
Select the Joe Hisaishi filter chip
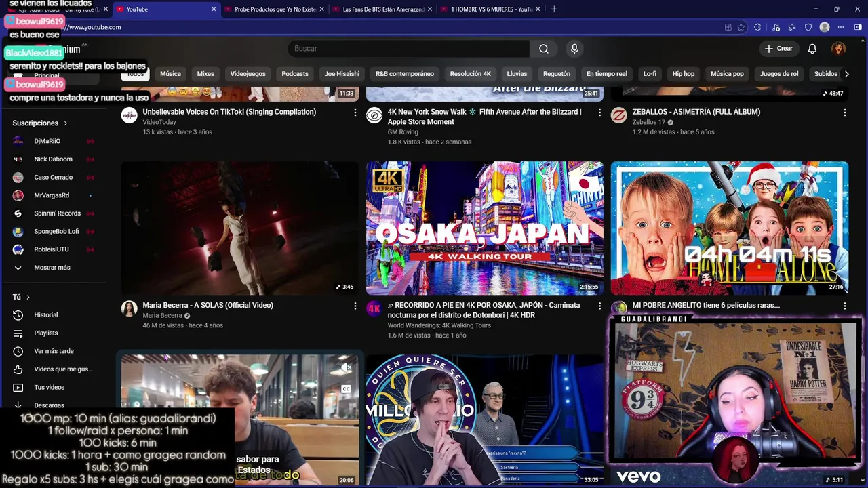click(x=342, y=74)
